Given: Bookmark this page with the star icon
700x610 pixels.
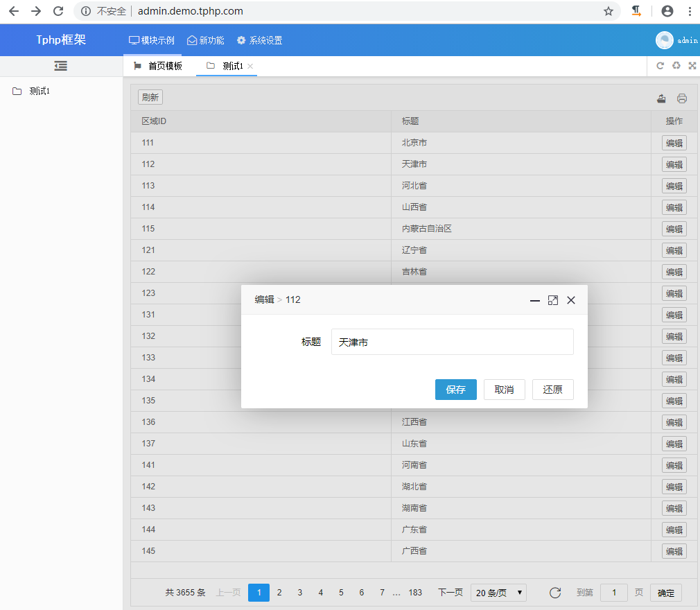Looking at the screenshot, I should click(x=608, y=11).
